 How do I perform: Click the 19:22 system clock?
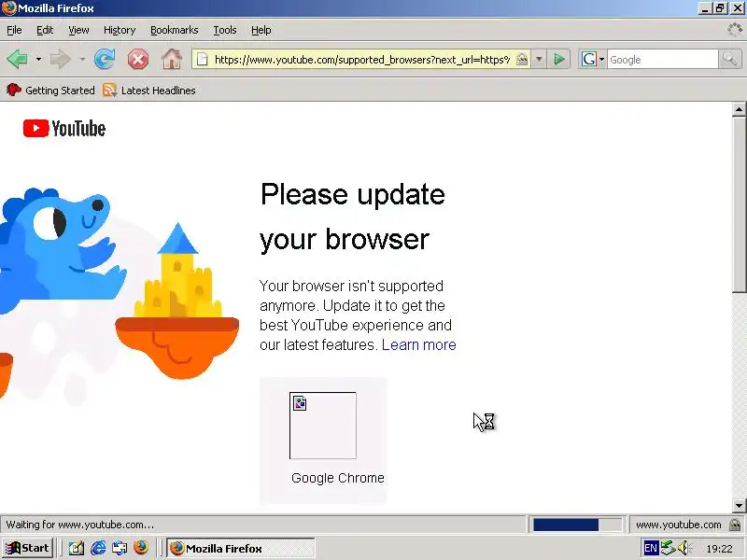point(719,549)
